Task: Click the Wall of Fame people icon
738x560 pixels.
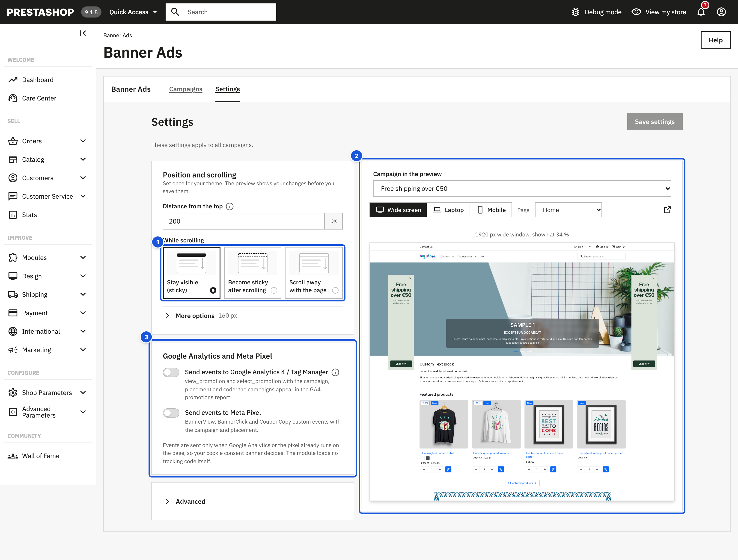Action: tap(13, 456)
